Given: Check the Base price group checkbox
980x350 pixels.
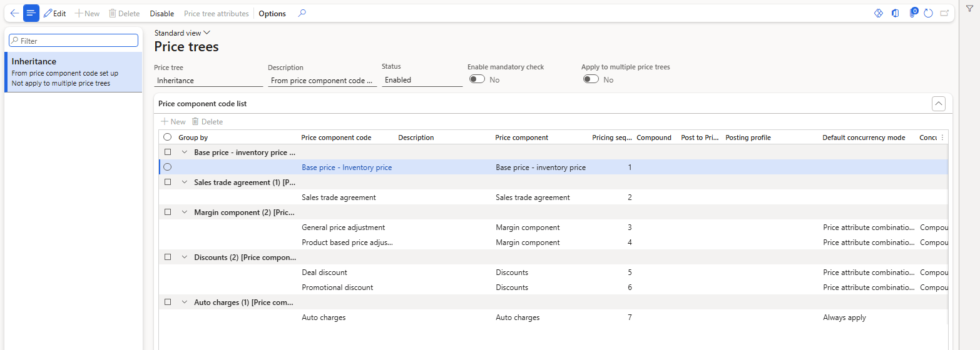Looking at the screenshot, I should [168, 152].
